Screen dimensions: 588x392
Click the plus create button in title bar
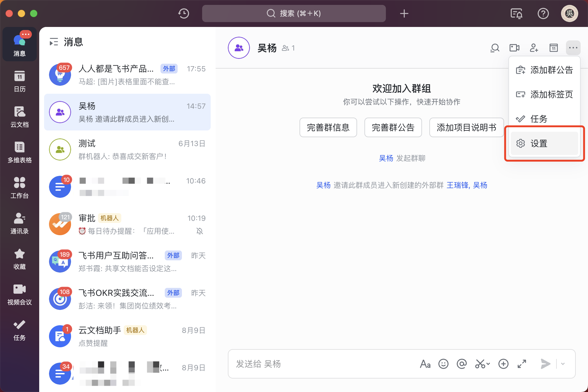(x=404, y=13)
